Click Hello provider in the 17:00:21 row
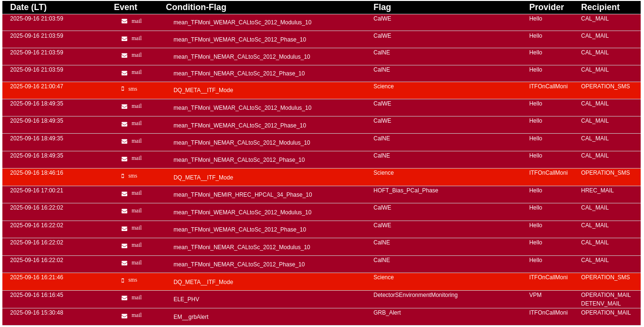Screen dimensions: 644x327 [x=536, y=190]
